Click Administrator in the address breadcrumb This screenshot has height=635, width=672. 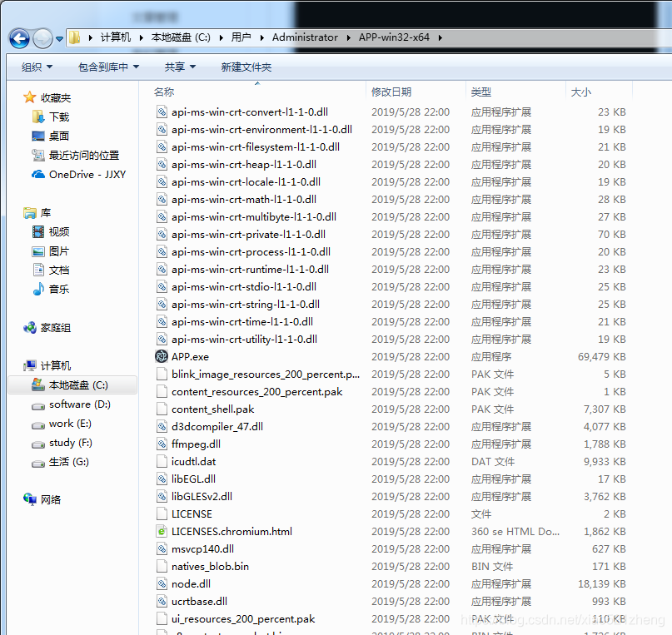(305, 37)
